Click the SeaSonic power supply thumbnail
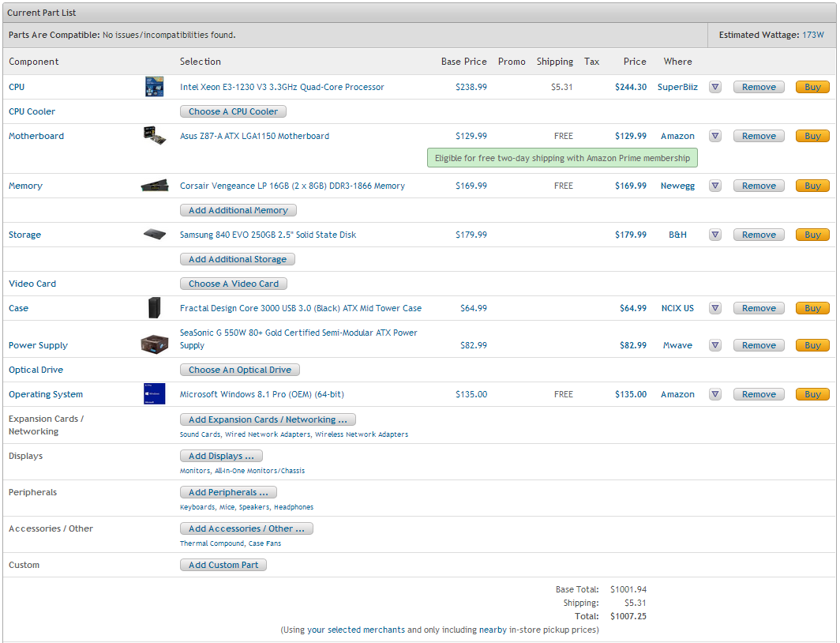Screen dimensions: 840x643 pos(154,344)
